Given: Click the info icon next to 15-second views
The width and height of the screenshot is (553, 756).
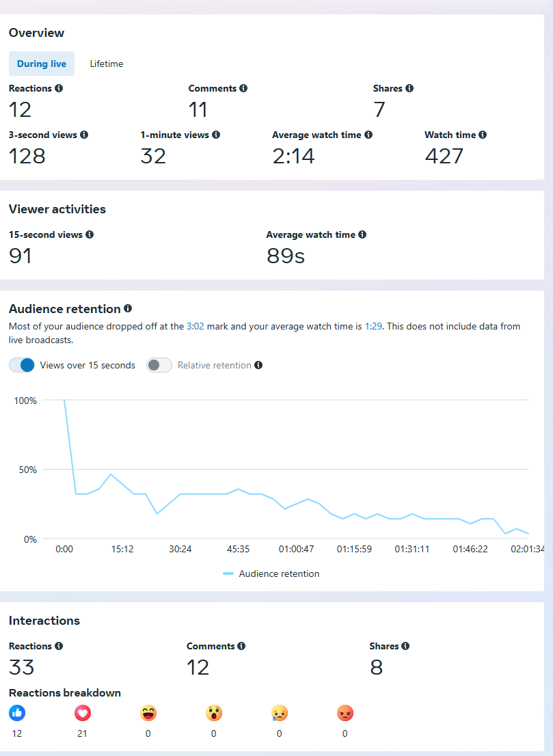Looking at the screenshot, I should (90, 234).
